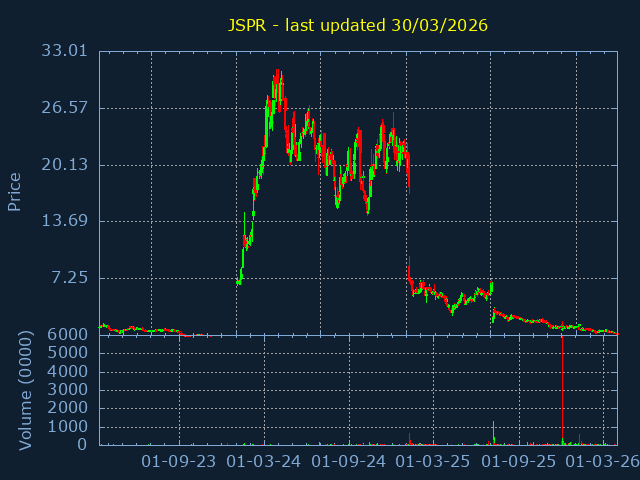Select the 20.13 price tick label
The width and height of the screenshot is (640, 480).
(x=65, y=165)
